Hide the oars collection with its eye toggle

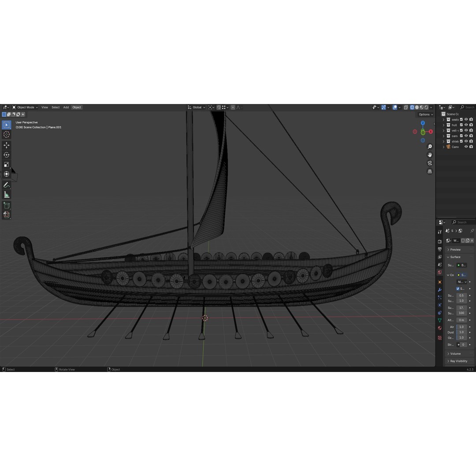point(466,136)
